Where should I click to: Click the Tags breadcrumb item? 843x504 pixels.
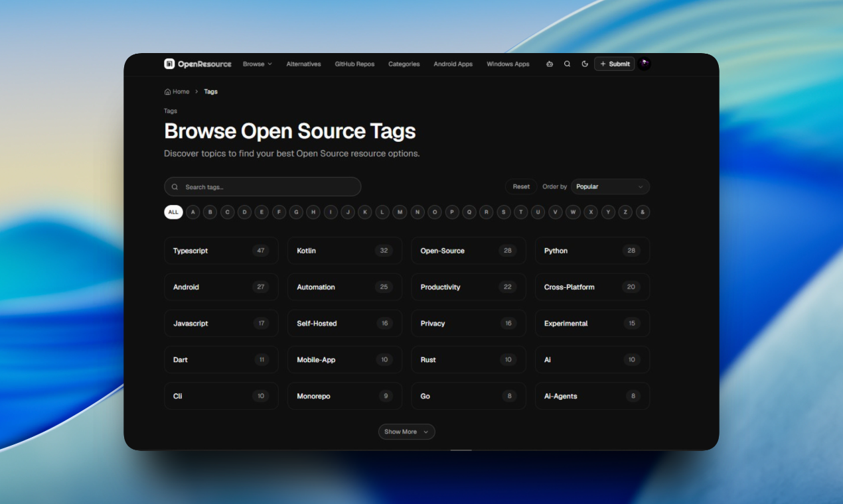click(210, 92)
